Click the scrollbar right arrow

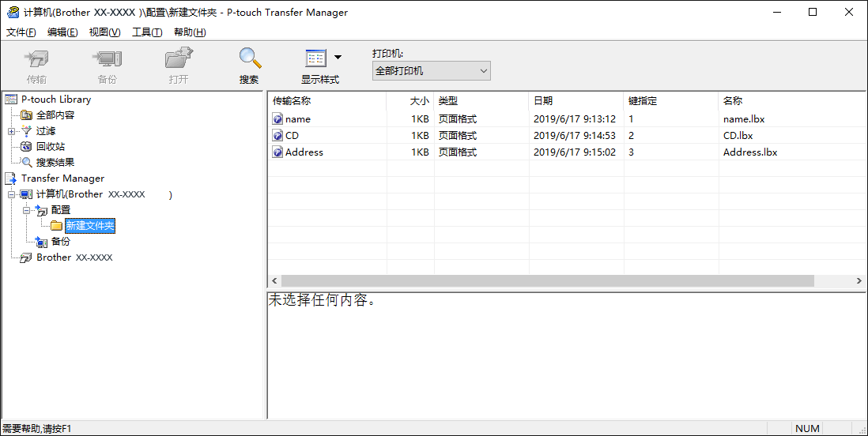click(x=859, y=281)
